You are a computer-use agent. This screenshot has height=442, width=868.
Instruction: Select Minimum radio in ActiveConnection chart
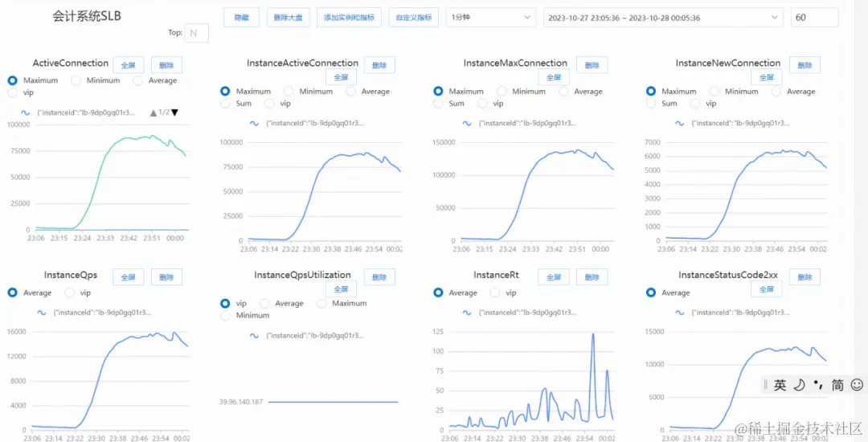76,80
